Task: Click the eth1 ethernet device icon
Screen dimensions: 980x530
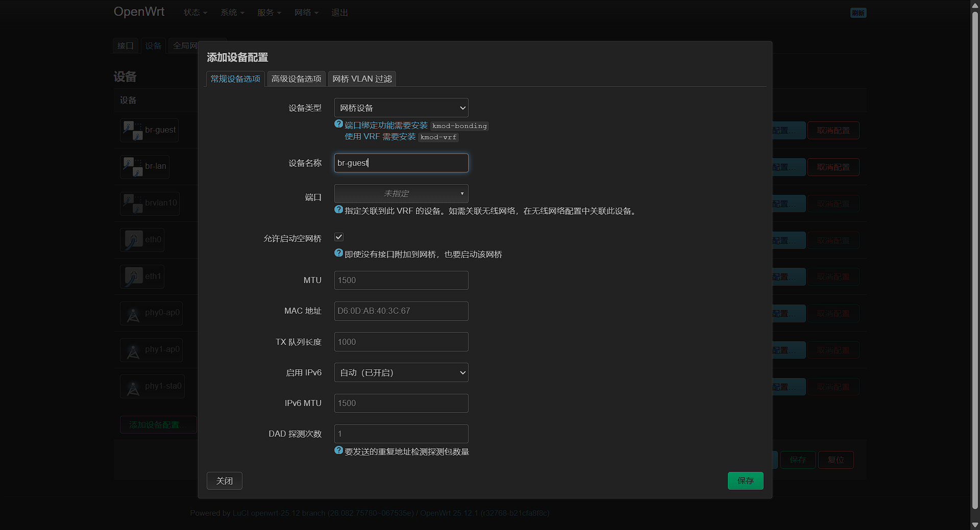Action: coord(133,276)
